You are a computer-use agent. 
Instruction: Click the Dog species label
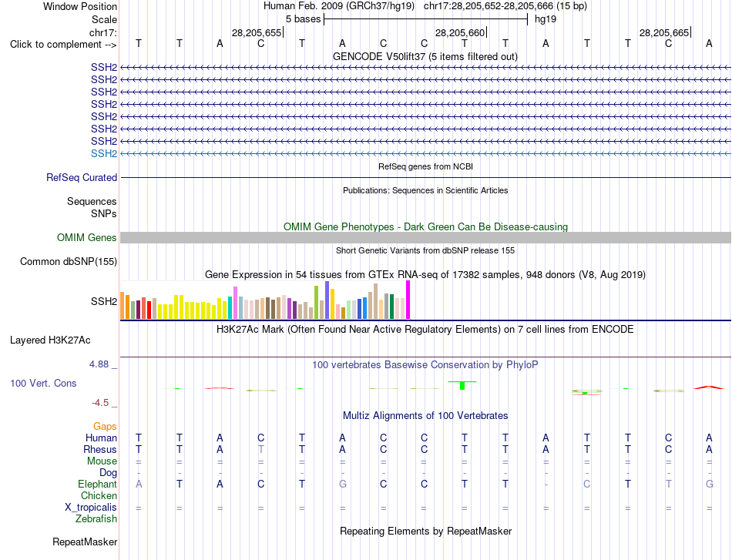pos(108,473)
